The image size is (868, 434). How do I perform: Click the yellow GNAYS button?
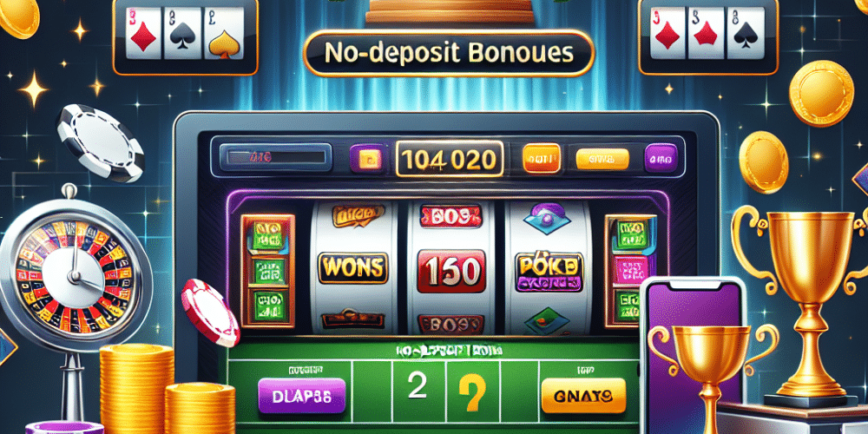pos(583,396)
